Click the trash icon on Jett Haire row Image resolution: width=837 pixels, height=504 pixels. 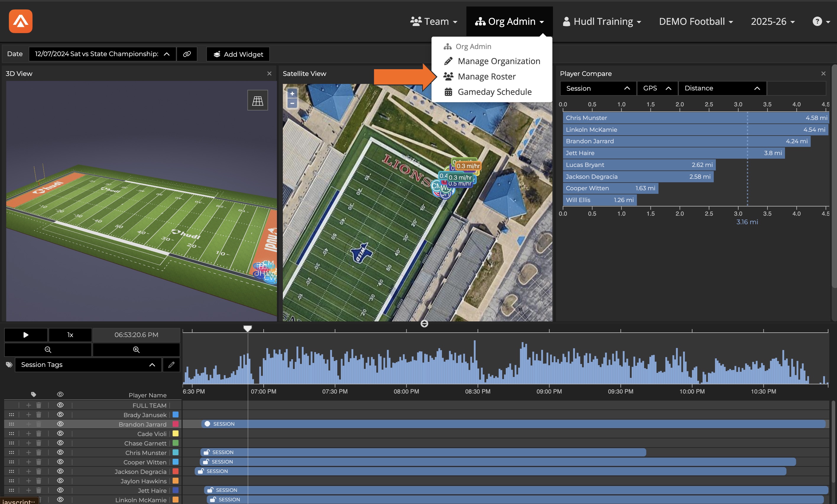[x=39, y=490]
